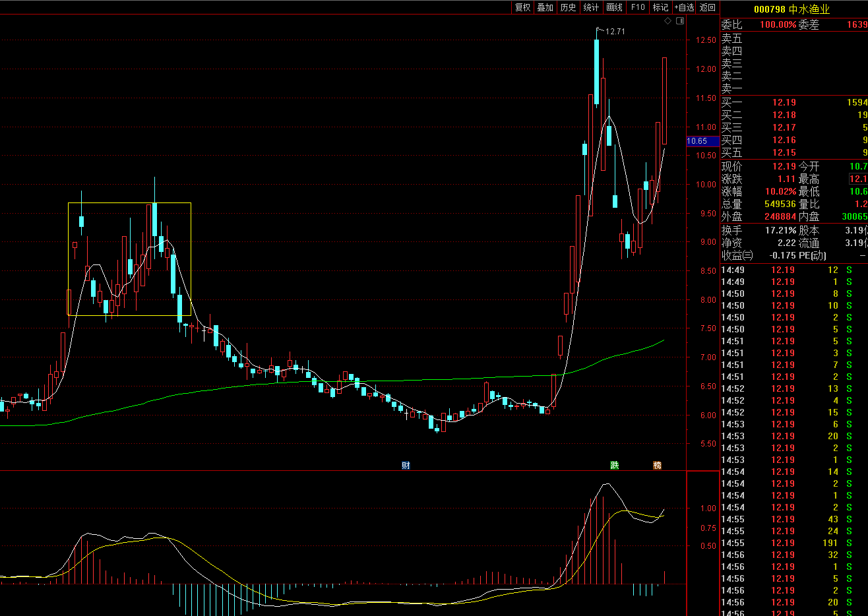Click the 换手 value 17.21%
The width and height of the screenshot is (868, 616).
click(780, 230)
